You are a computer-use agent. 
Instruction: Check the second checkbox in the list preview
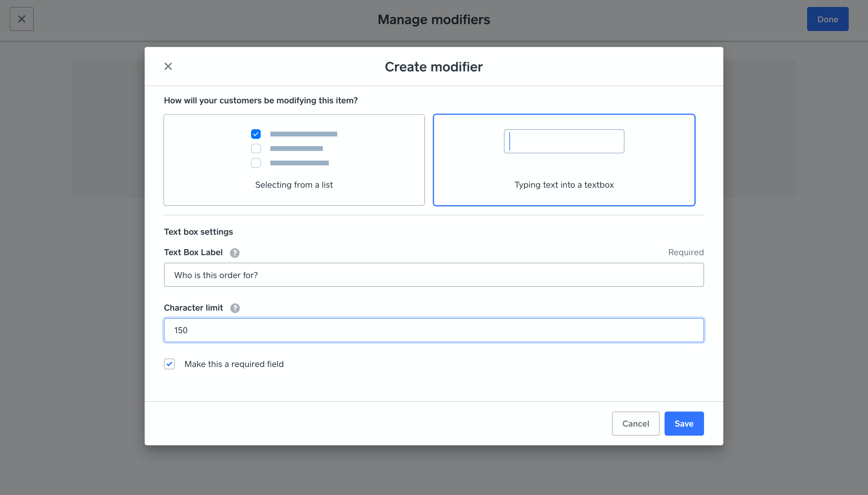tap(256, 149)
